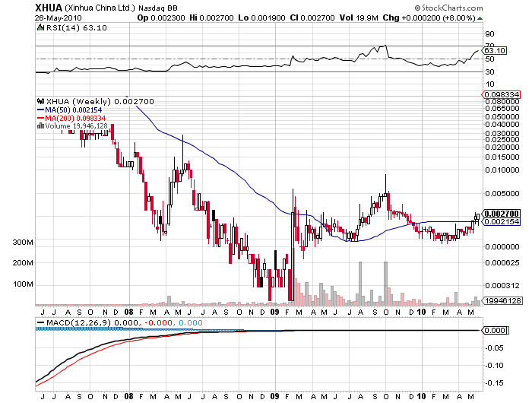Select the Hi 0.002700 high value

tap(211, 17)
